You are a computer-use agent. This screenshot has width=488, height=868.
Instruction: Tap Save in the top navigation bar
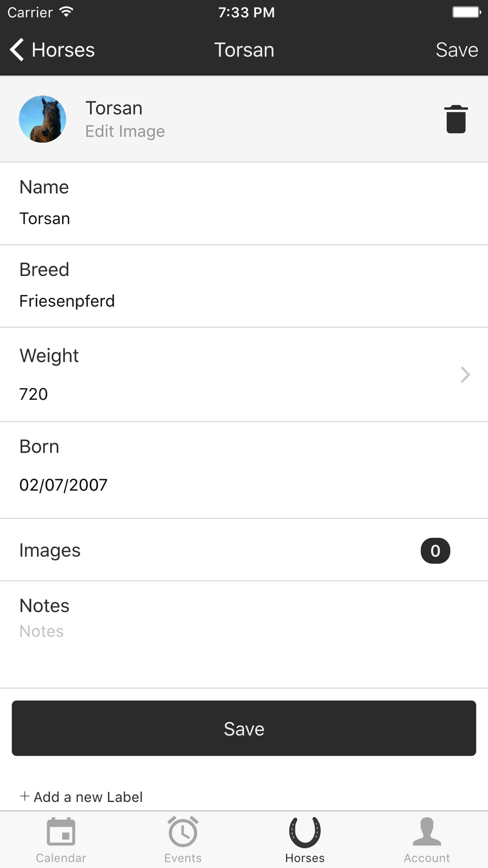(x=456, y=50)
